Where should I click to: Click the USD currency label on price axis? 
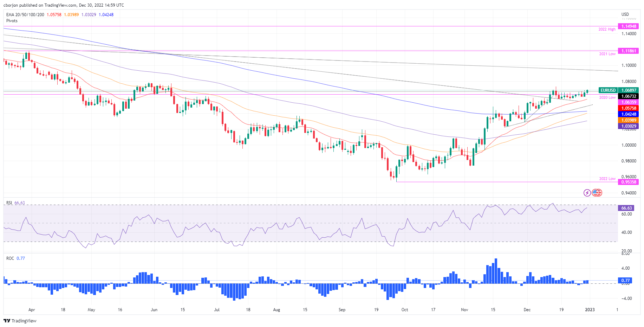(625, 14)
